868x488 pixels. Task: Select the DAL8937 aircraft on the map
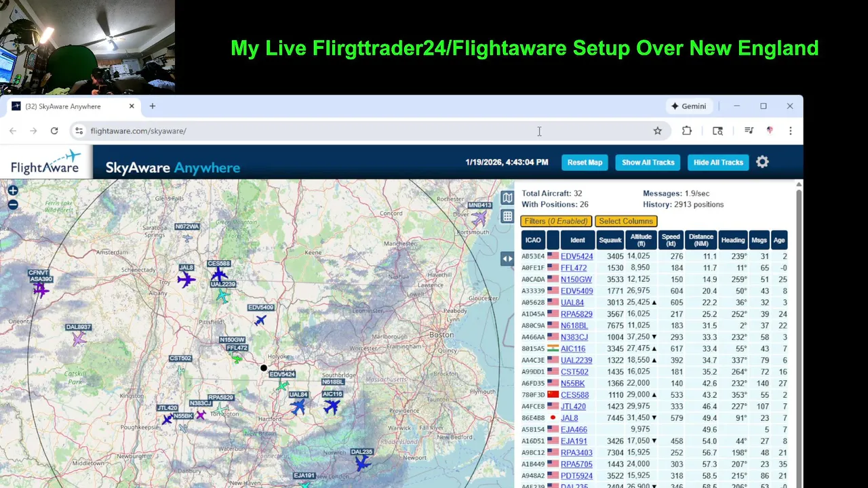[79, 338]
